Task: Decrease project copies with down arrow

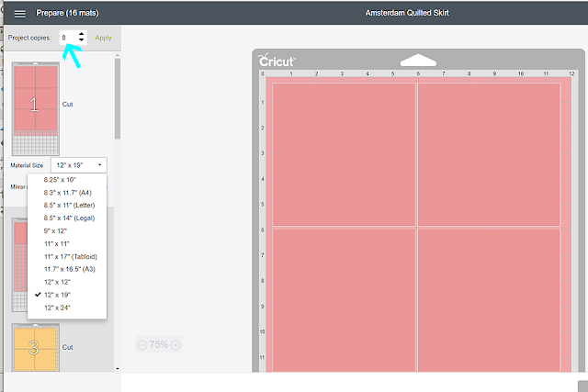Action: click(x=82, y=40)
